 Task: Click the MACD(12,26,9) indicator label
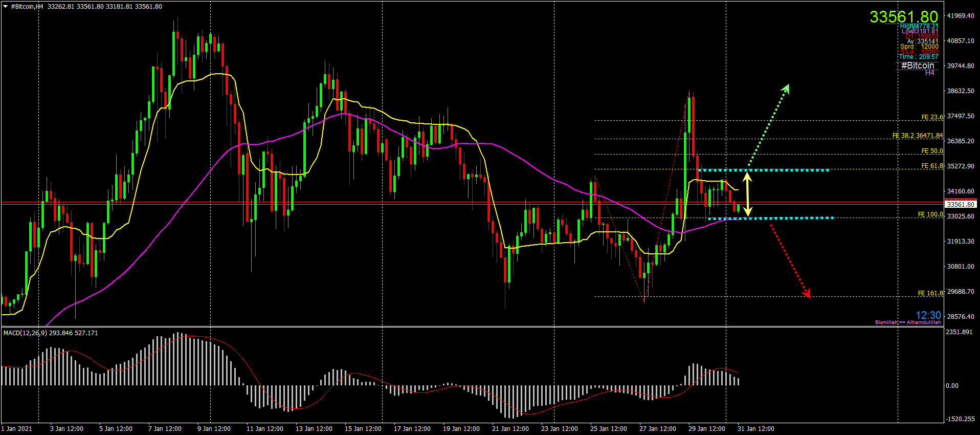[25, 333]
